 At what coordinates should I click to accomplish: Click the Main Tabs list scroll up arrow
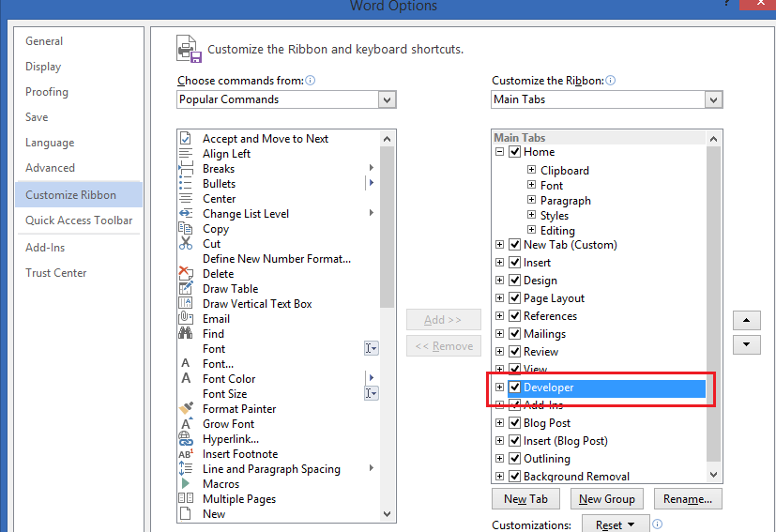[713, 139]
